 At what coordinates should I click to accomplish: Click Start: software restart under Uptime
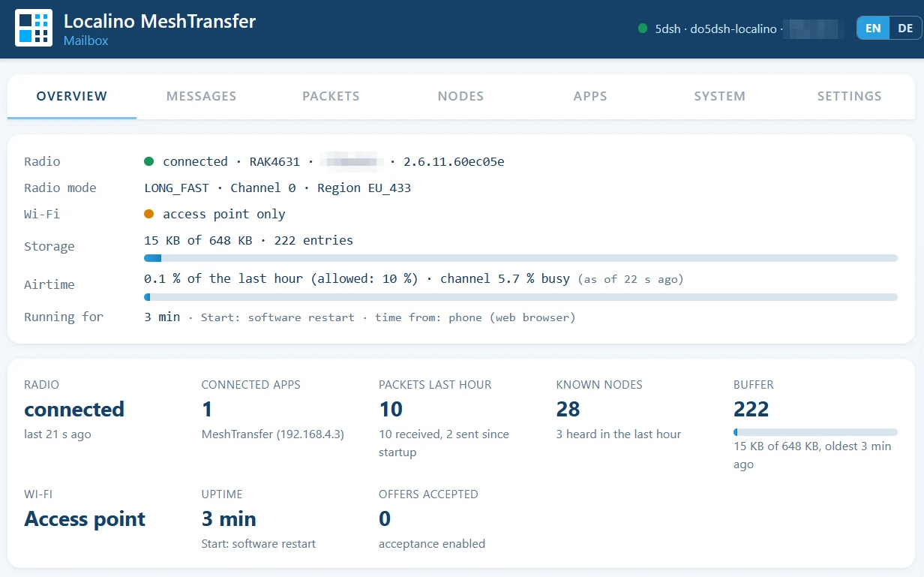pyautogui.click(x=259, y=544)
